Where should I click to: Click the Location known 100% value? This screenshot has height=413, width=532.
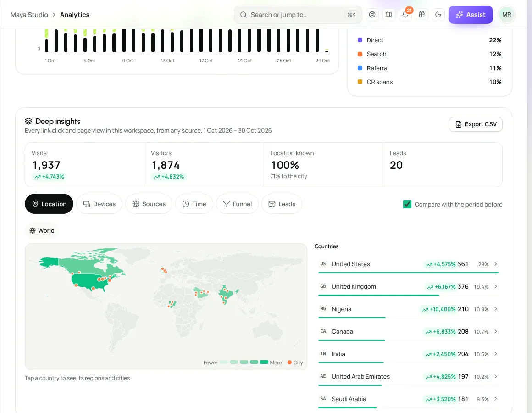point(285,165)
